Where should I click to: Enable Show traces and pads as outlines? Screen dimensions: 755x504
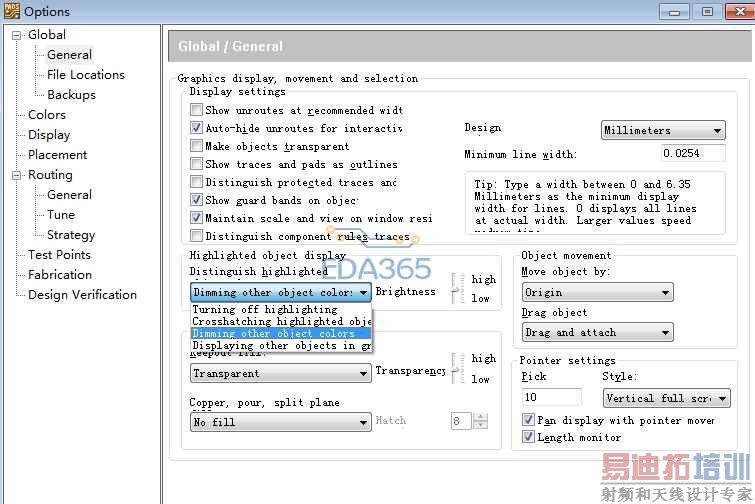tap(196, 164)
